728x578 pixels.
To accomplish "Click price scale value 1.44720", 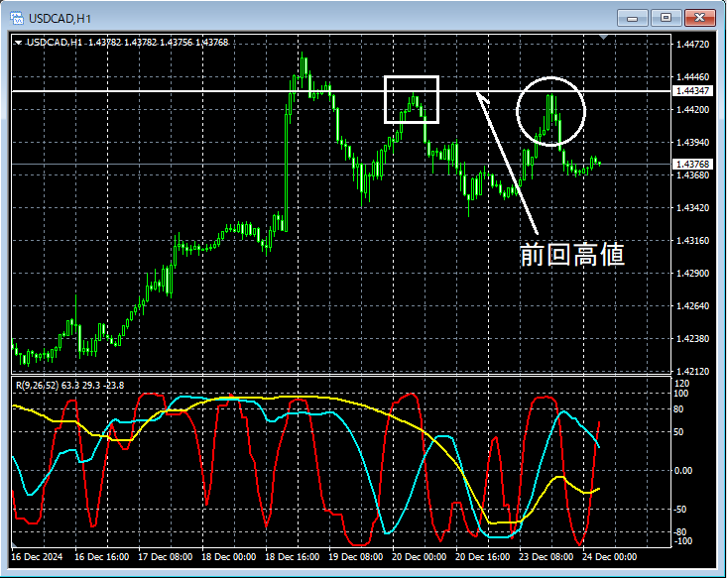I will click(692, 44).
